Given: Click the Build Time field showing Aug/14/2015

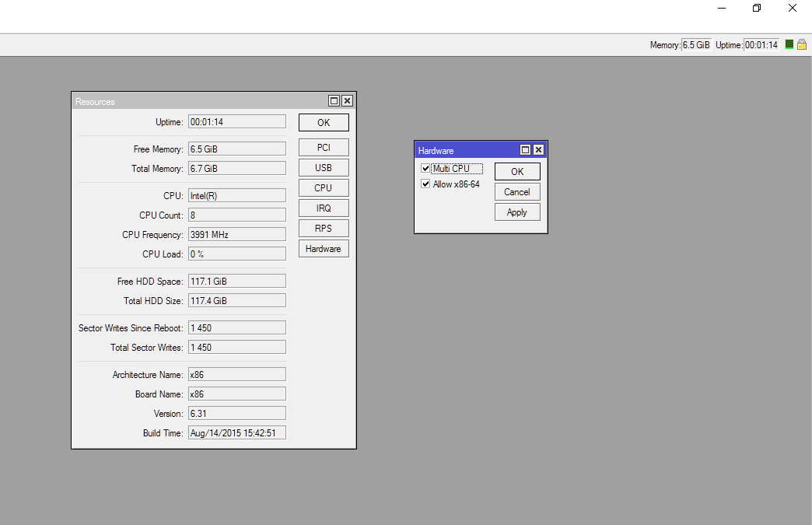Looking at the screenshot, I should click(236, 432).
